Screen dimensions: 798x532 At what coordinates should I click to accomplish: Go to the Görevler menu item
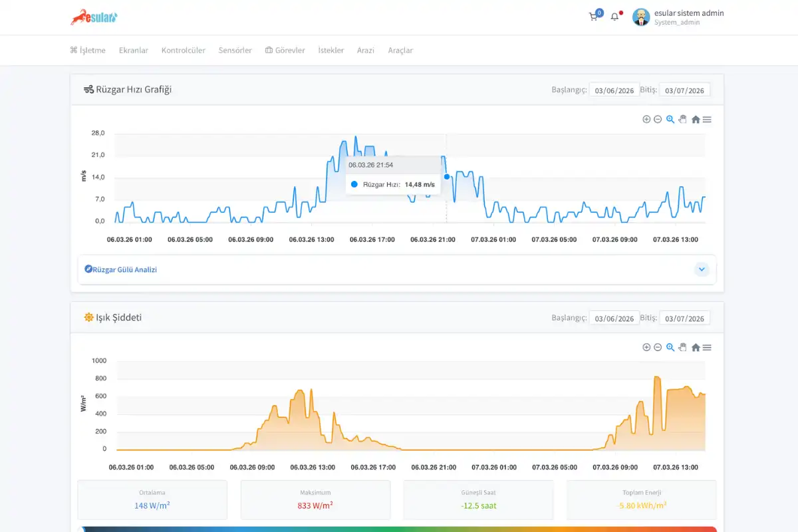click(285, 51)
